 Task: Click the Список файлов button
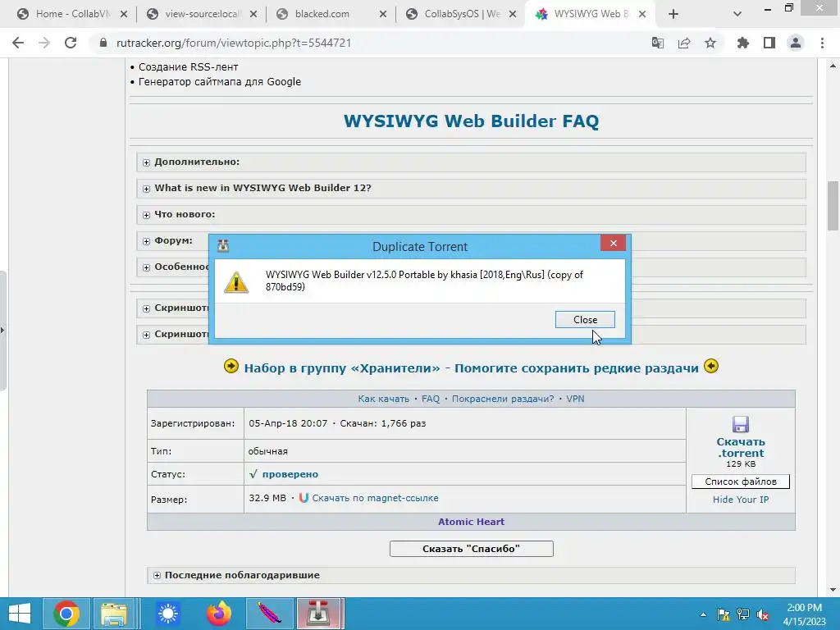click(x=741, y=482)
